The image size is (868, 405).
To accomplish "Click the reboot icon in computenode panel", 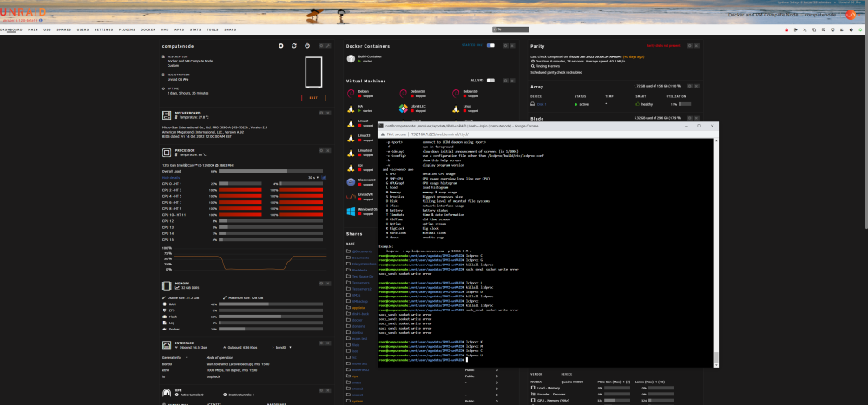I will pos(294,46).
